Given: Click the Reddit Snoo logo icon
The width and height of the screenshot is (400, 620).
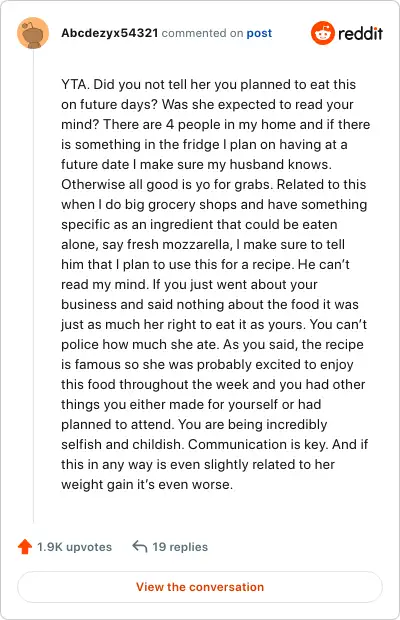Looking at the screenshot, I should pyautogui.click(x=323, y=33).
